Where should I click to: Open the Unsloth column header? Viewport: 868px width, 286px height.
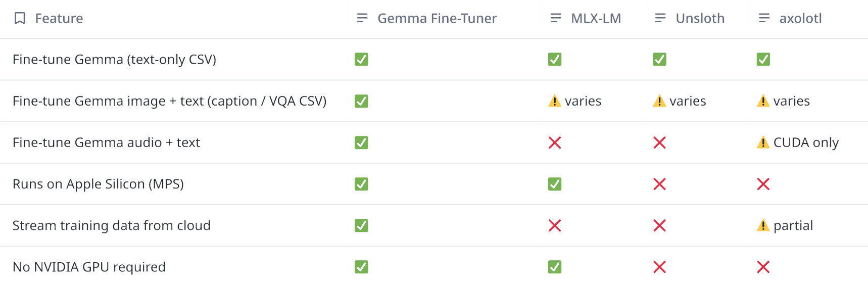(x=700, y=18)
